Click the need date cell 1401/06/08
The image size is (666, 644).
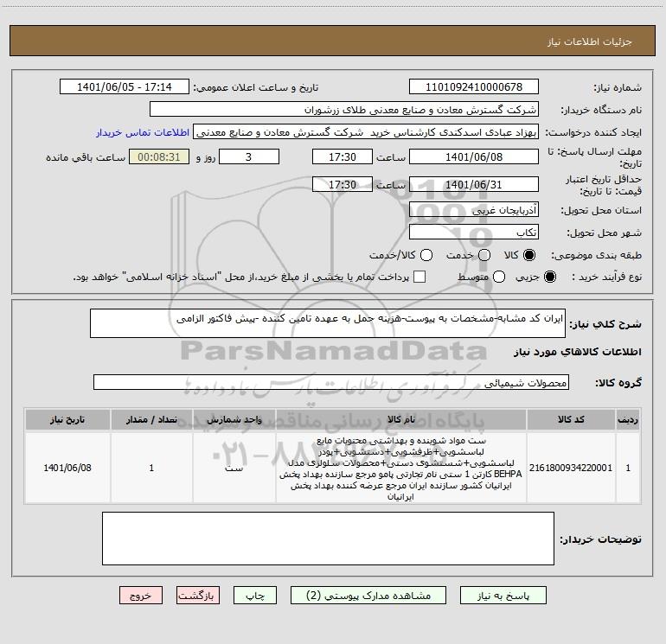67,468
